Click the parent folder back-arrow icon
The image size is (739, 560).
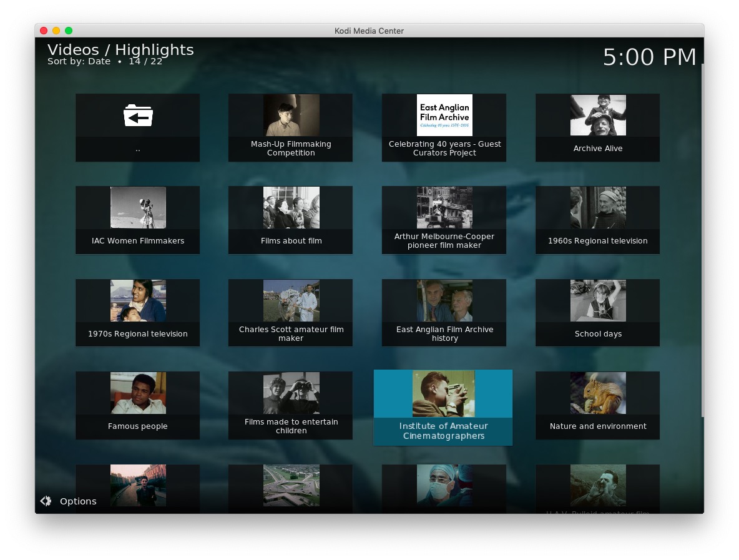click(x=138, y=116)
